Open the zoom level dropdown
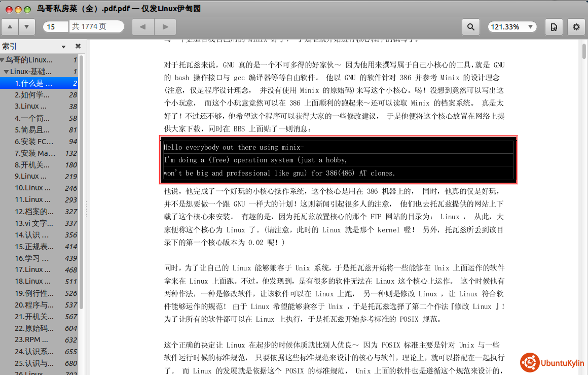This screenshot has height=375, width=588. [x=512, y=27]
